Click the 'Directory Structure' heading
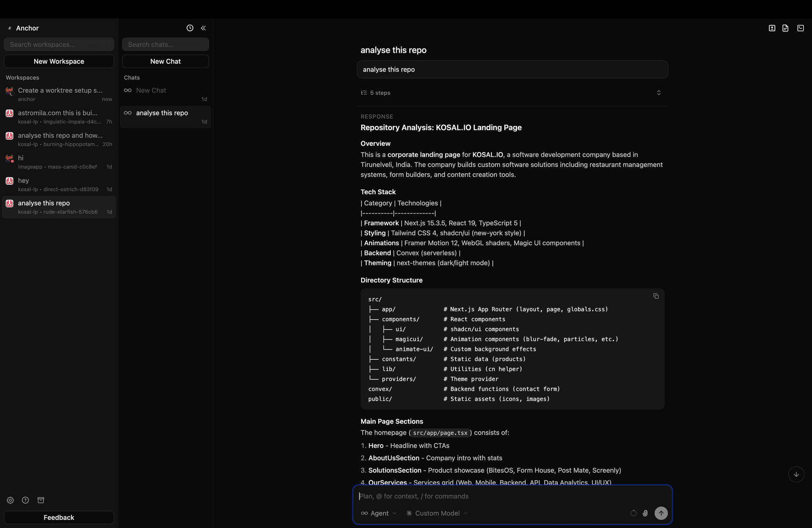Viewport: 812px width, 528px height. click(391, 280)
